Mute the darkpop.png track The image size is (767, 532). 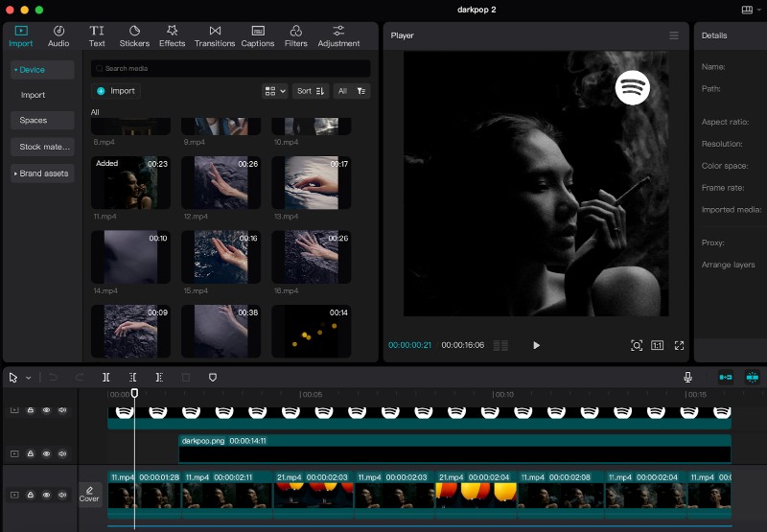click(62, 453)
